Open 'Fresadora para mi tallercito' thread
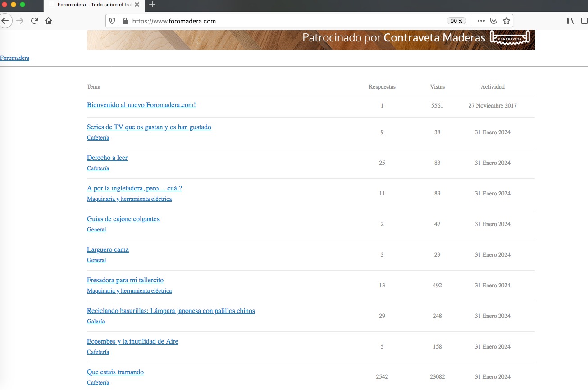Screen dimensions: 588x390 click(125, 280)
